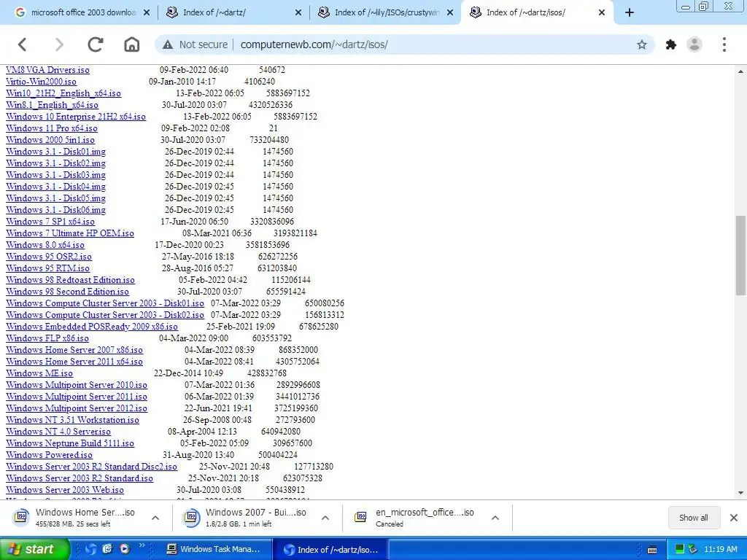Download Windows 98 Second Edition.iso

click(67, 292)
